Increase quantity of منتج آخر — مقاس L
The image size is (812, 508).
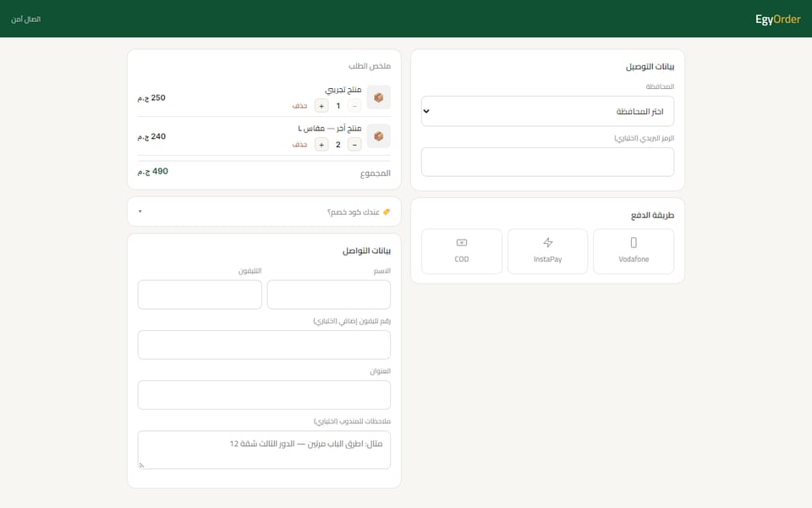pos(321,145)
